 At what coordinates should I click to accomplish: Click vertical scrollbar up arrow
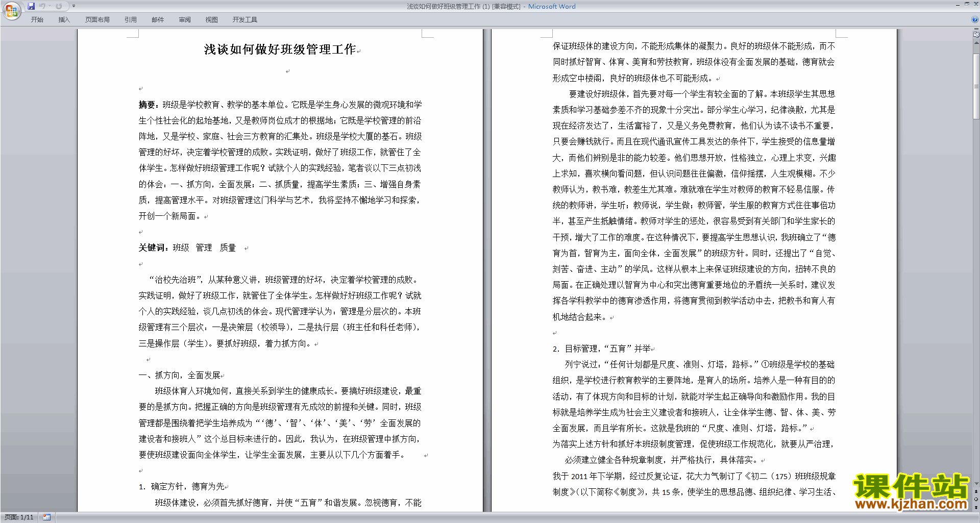pyautogui.click(x=976, y=43)
